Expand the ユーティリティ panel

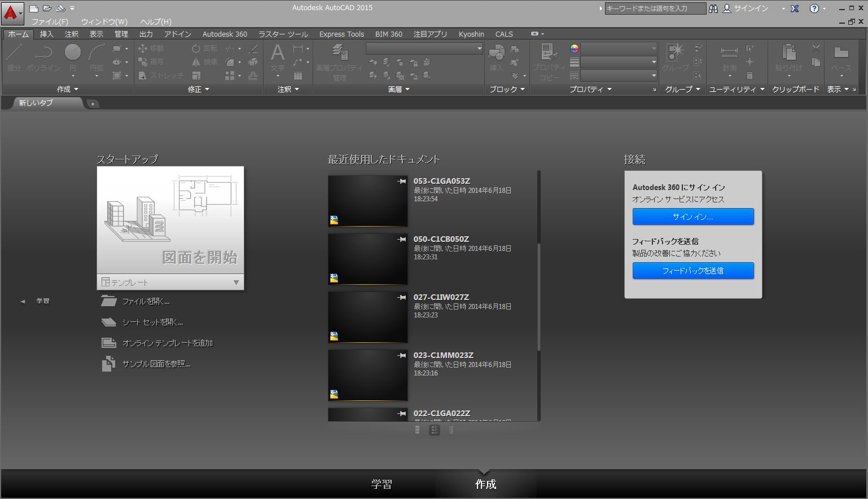(x=737, y=89)
